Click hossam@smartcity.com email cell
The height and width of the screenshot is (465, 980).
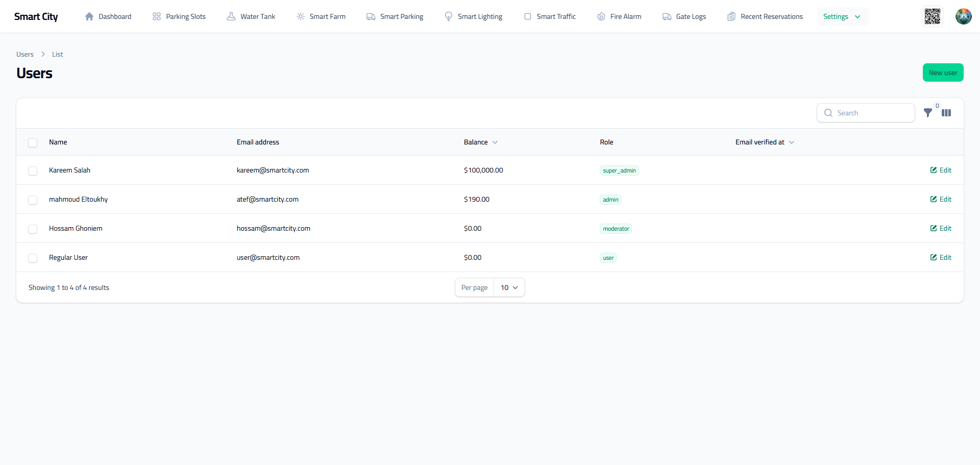(274, 228)
